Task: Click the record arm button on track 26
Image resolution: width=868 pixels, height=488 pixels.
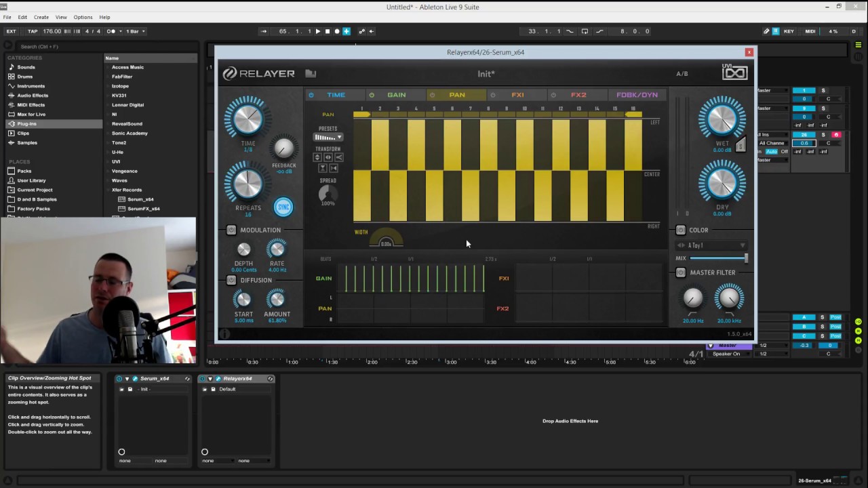Action: pyautogui.click(x=836, y=135)
